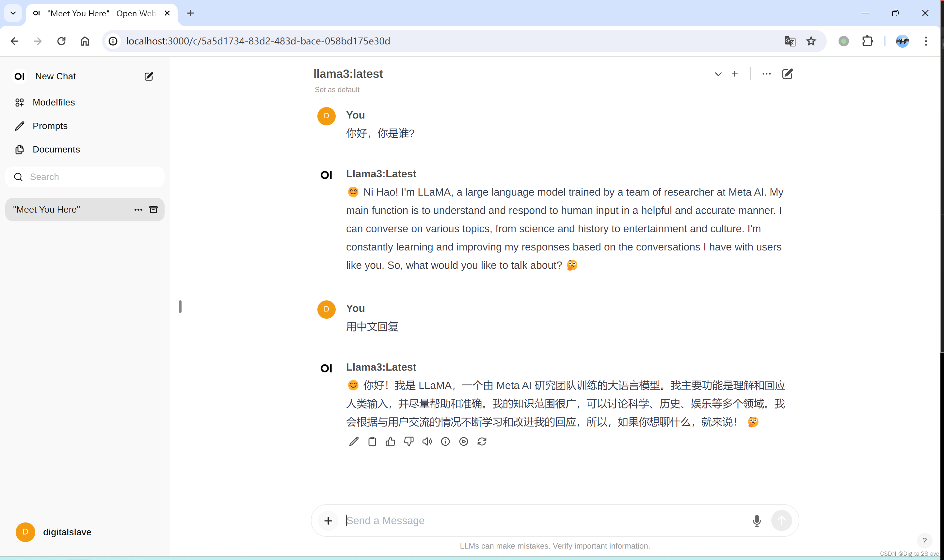
Task: Expand the llama3:latest model dropdown
Action: pyautogui.click(x=718, y=74)
